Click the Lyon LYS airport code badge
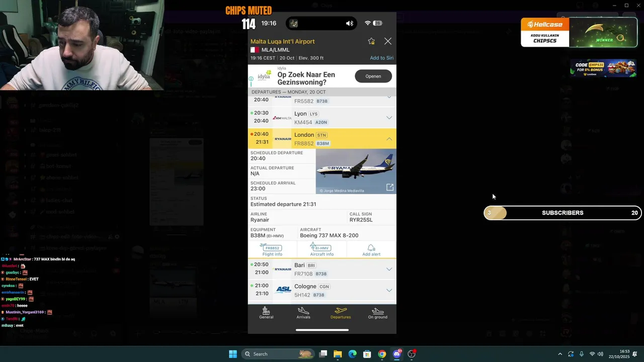644x362 pixels. (313, 114)
